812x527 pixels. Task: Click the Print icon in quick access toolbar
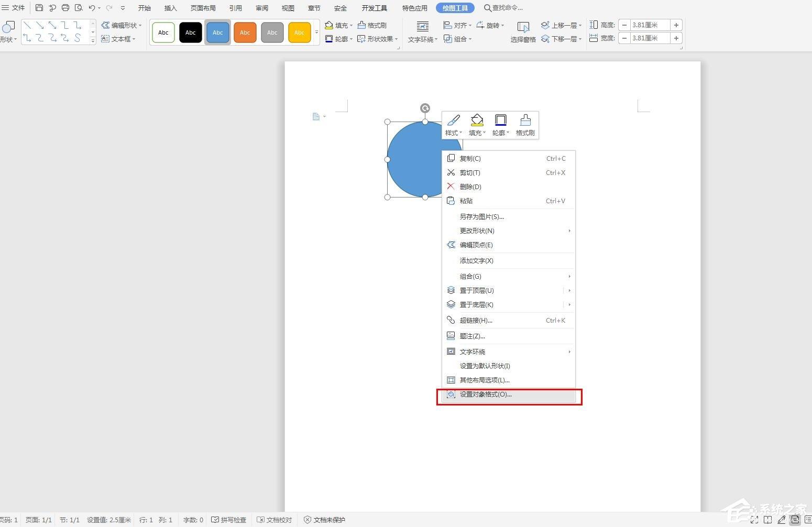pyautogui.click(x=65, y=7)
